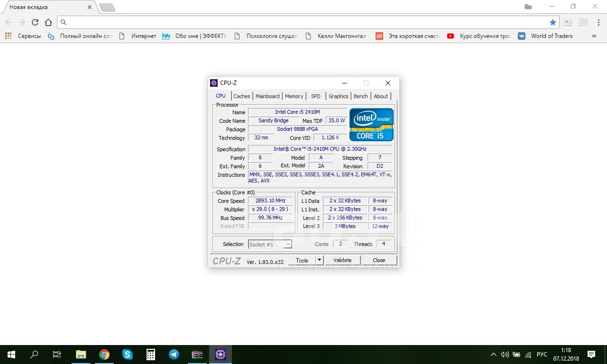Image resolution: width=607 pixels, height=364 pixels.
Task: Open Skype from the taskbar
Action: pyautogui.click(x=128, y=355)
